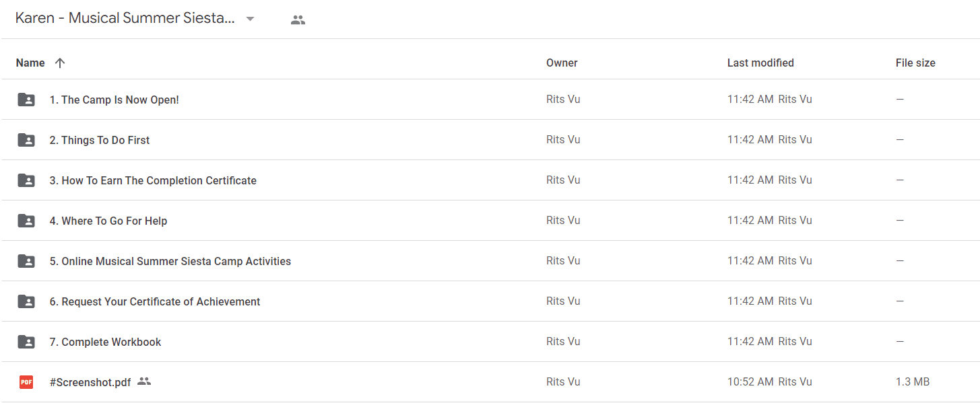Open the #Screenshot.pdf file name
This screenshot has width=980, height=403.
tap(90, 382)
